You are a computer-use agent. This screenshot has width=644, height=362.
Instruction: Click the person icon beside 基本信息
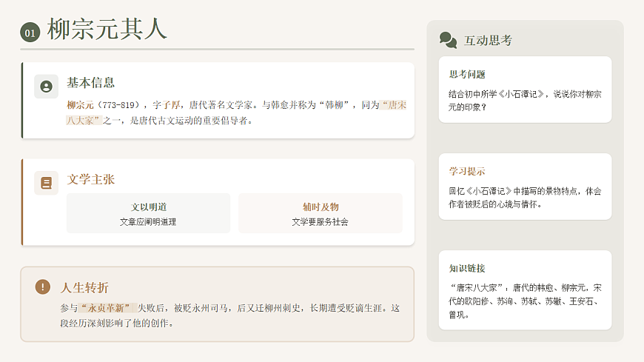point(46,87)
